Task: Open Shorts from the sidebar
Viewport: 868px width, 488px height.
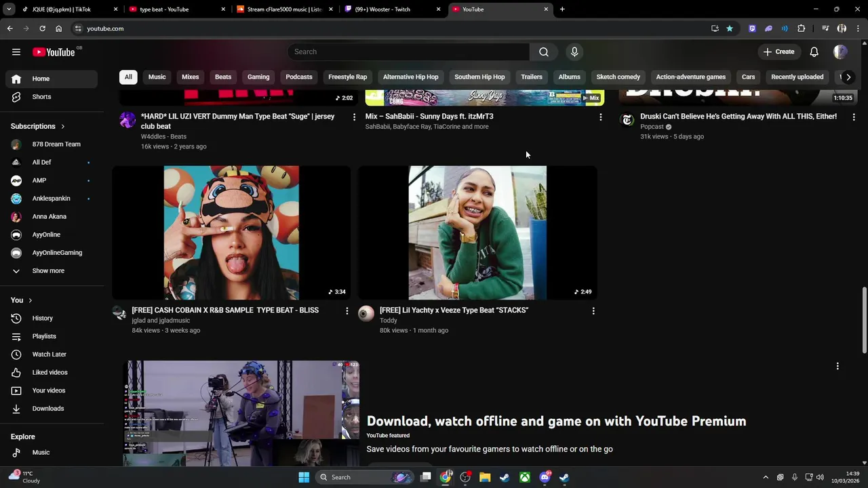Action: click(52, 97)
